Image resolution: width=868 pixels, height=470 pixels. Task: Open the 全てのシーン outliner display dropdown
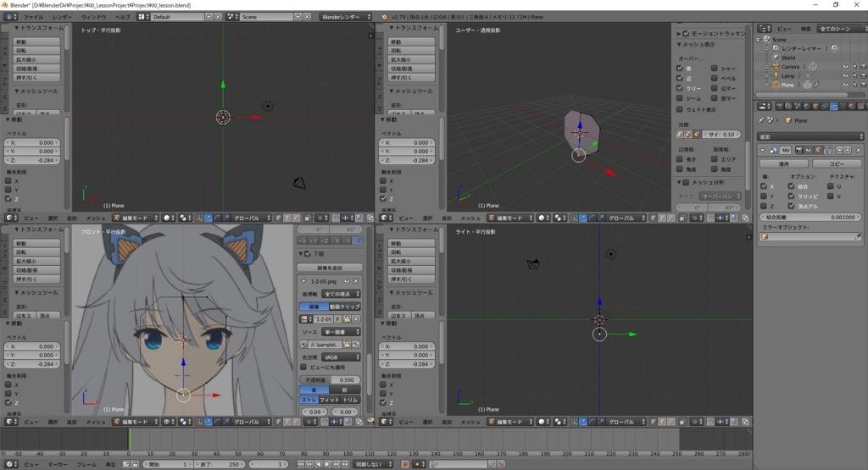click(842, 29)
